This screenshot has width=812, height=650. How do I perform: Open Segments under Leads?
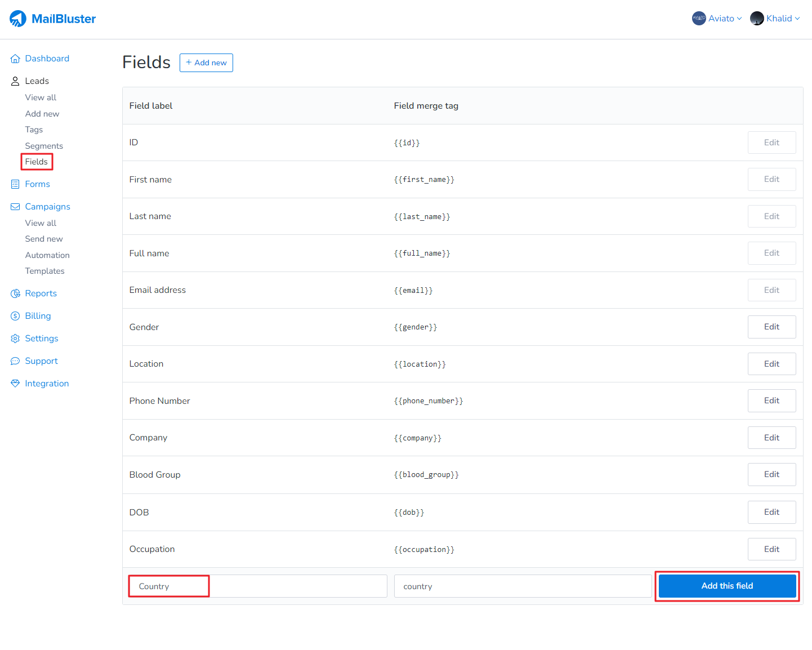44,146
